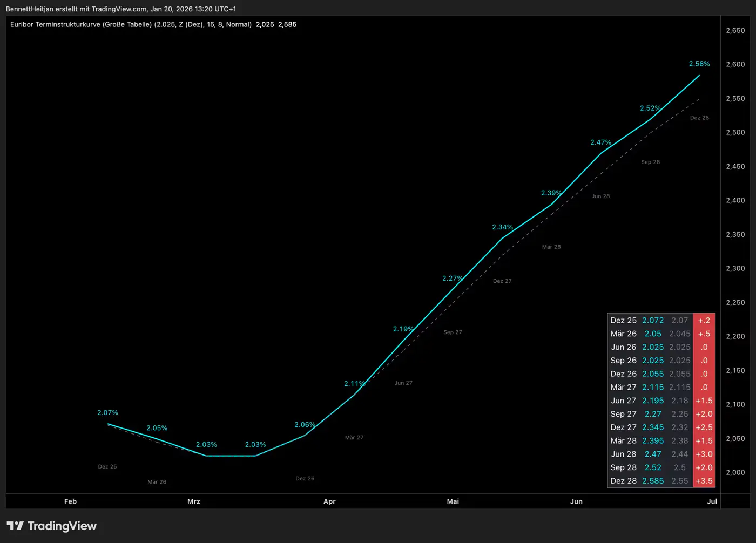Click the Apr label on time axis

click(329, 501)
